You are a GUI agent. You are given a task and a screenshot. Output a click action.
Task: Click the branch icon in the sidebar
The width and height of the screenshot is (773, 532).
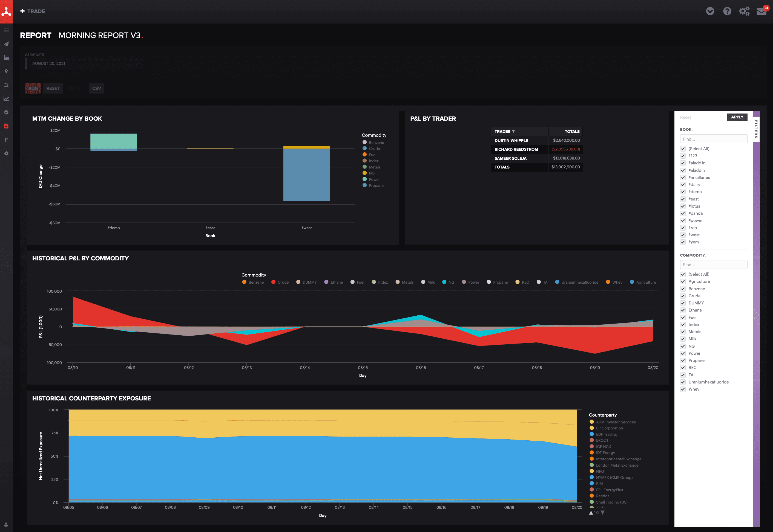click(x=6, y=140)
